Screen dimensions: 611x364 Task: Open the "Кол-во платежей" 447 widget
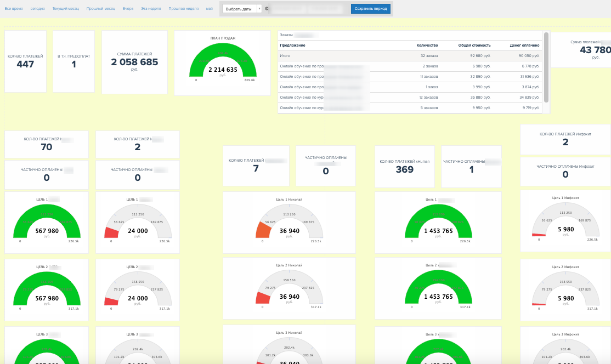(25, 61)
